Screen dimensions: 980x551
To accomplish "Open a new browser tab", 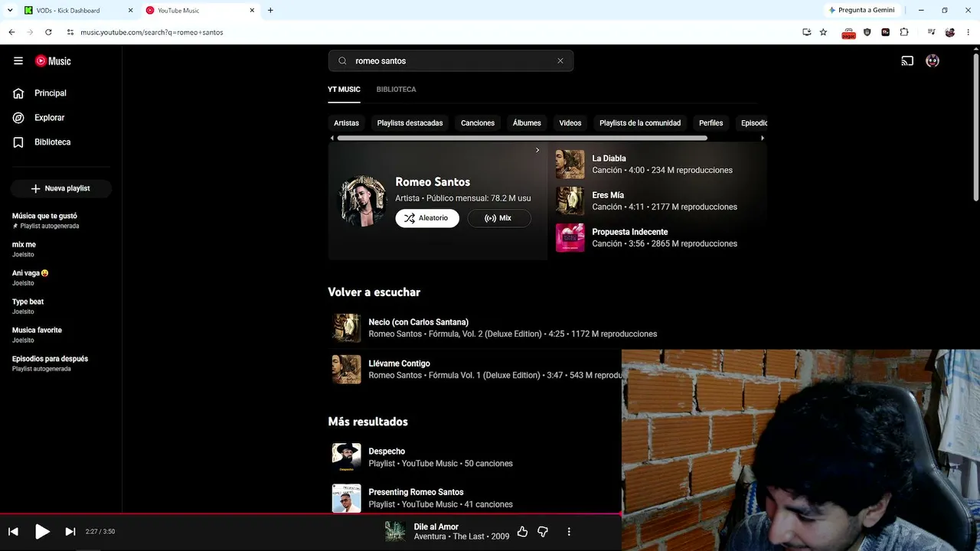I will [x=270, y=11].
